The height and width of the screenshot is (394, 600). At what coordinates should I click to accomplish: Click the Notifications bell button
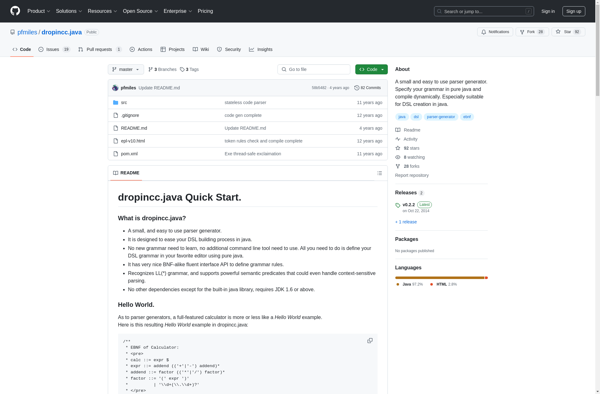click(x=495, y=32)
